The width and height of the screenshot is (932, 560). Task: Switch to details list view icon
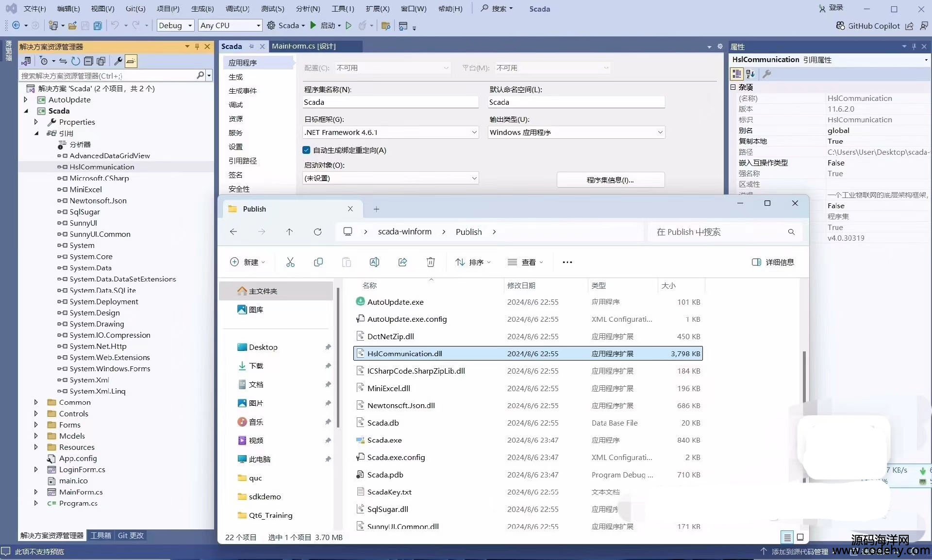tap(787, 537)
